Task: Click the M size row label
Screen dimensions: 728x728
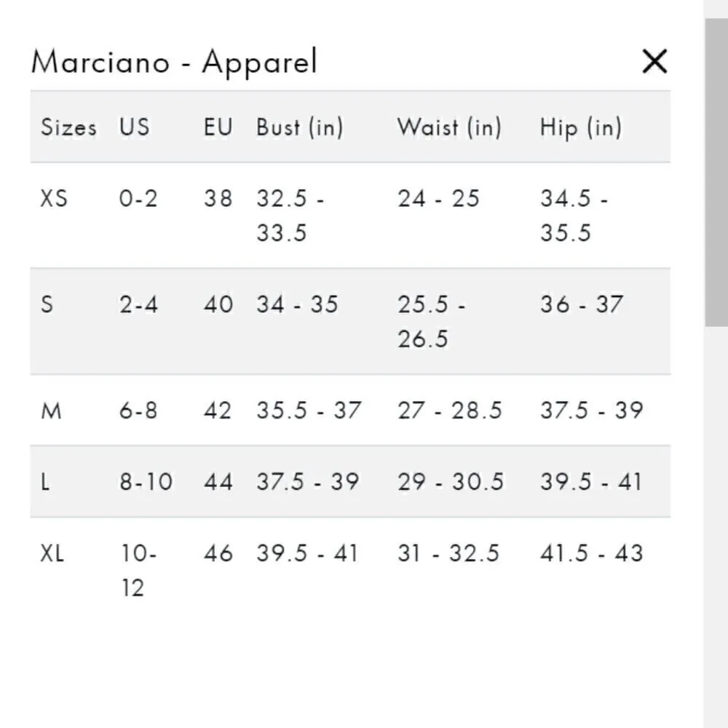Action: coord(52,411)
